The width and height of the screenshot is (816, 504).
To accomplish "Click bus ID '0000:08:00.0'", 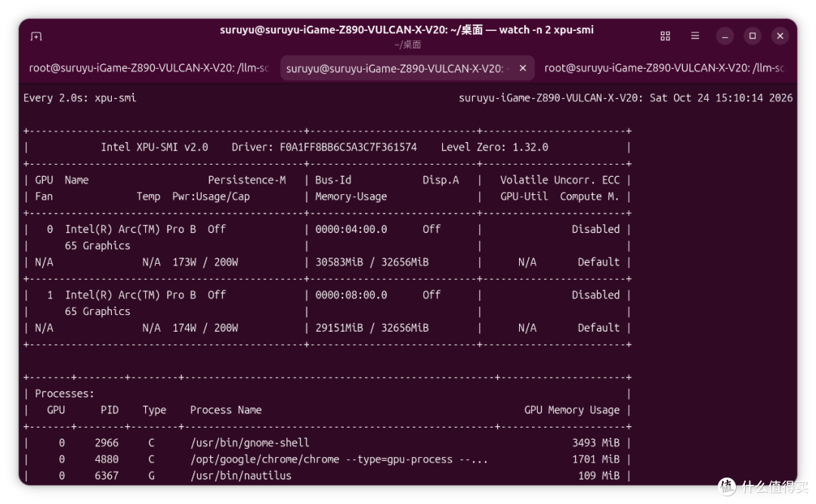I will tap(351, 295).
